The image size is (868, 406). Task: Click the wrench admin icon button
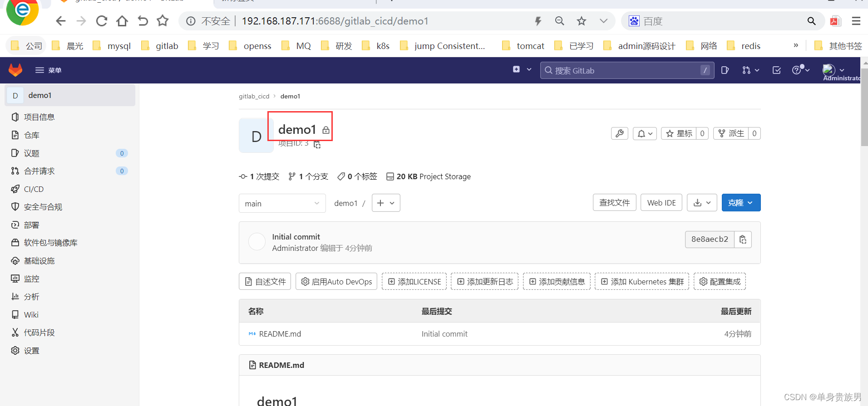click(x=620, y=133)
